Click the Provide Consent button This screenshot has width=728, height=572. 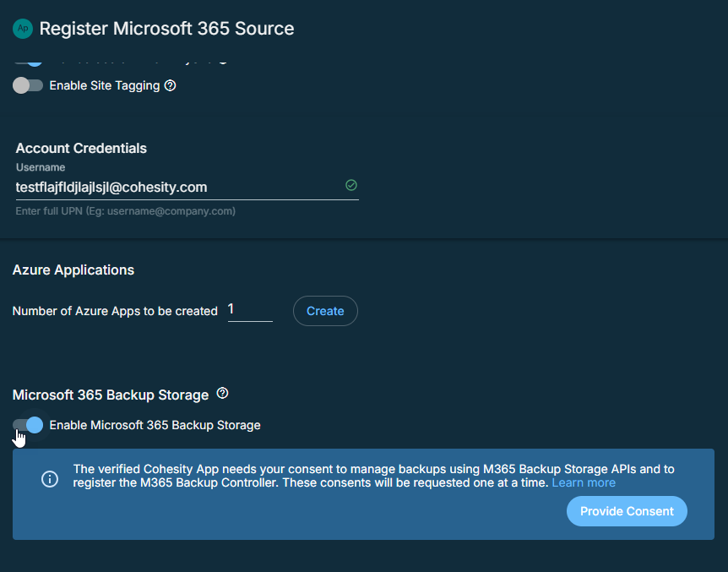(627, 511)
